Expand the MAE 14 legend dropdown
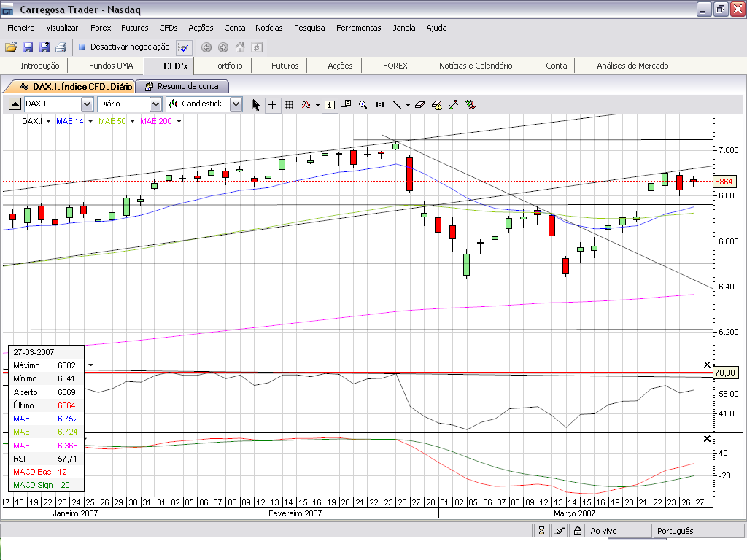747x560 pixels. coord(90,122)
